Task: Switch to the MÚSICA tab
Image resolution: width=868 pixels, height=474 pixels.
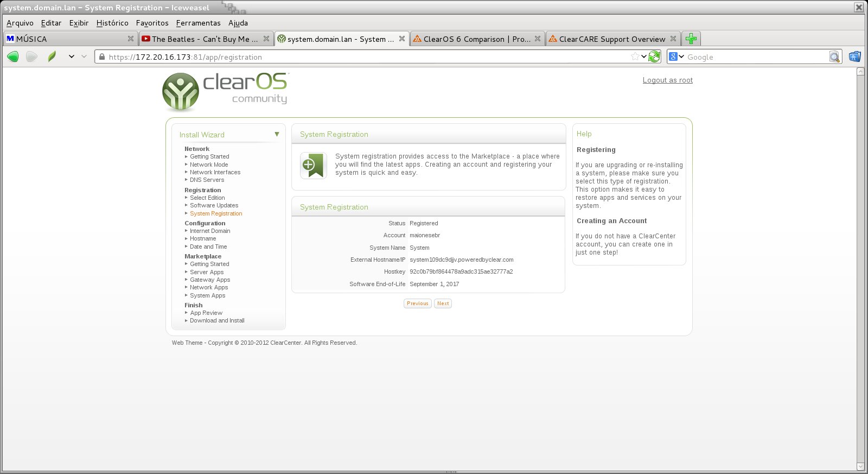Action: (71, 39)
